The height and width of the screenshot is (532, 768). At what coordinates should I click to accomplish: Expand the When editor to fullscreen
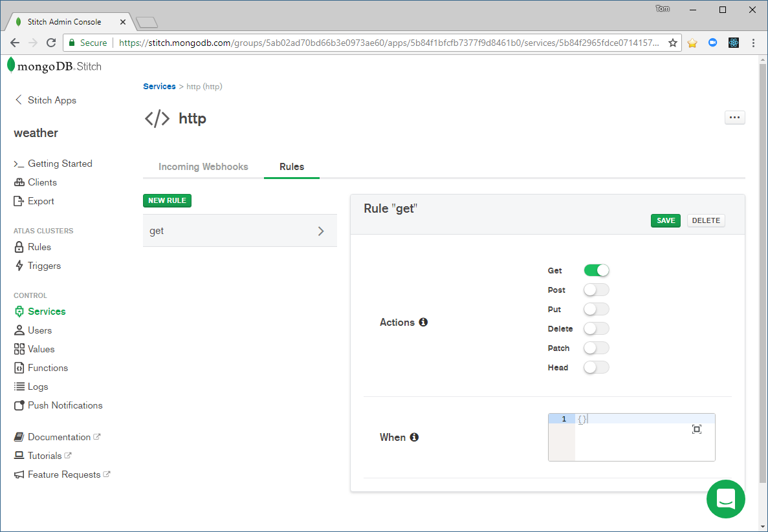coord(696,429)
